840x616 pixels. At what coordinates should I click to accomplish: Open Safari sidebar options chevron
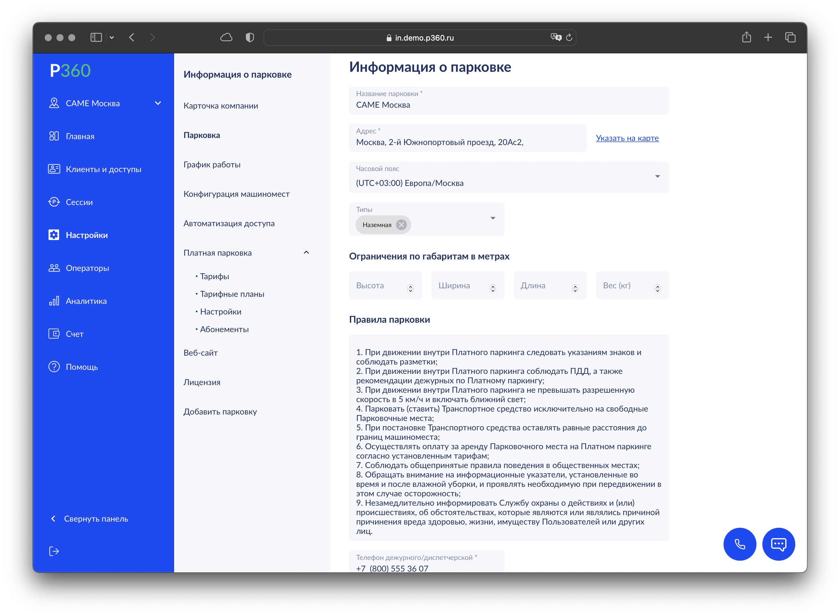click(111, 37)
